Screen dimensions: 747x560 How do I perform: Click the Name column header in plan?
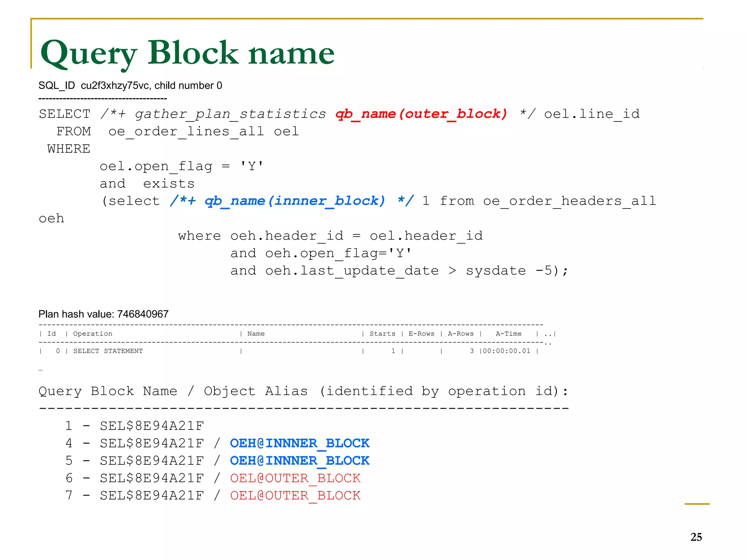[x=256, y=334]
